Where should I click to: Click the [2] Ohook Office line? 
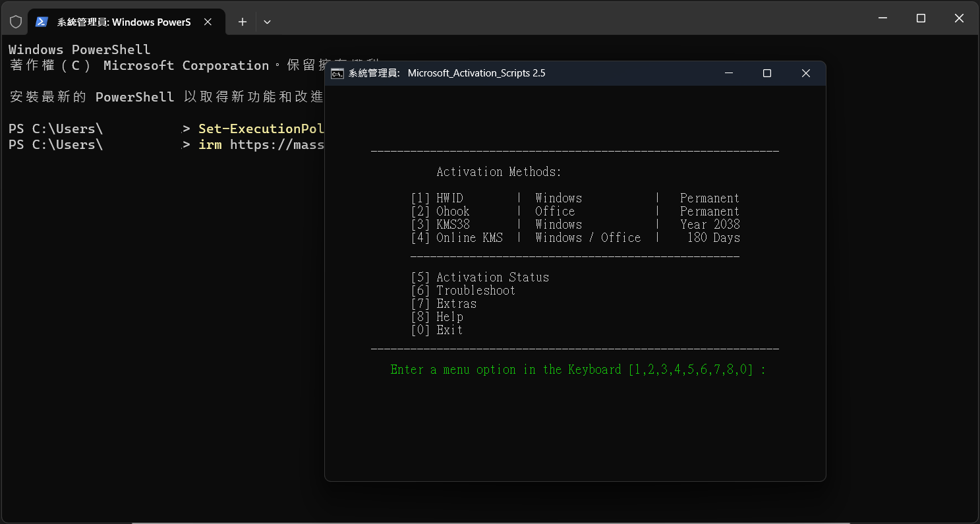(575, 212)
